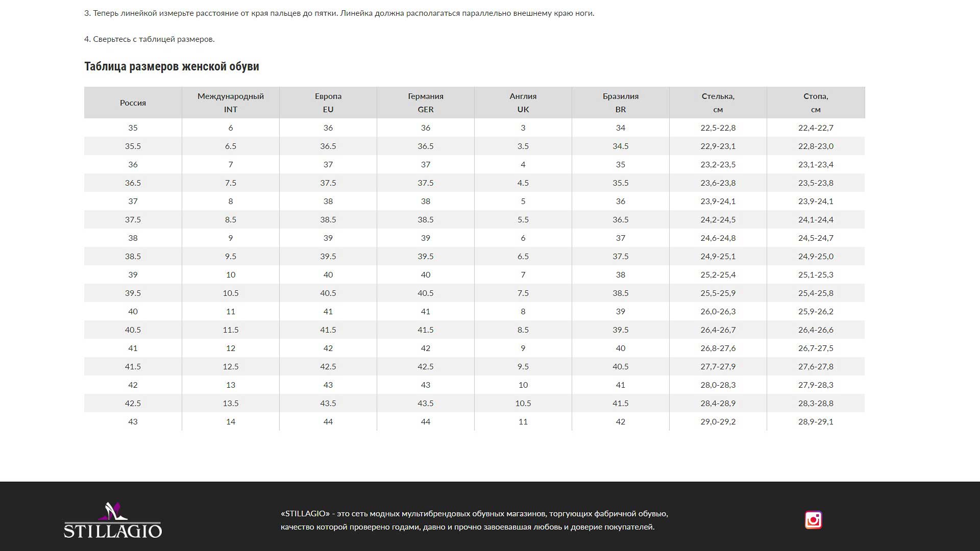This screenshot has width=980, height=551.
Task: Click the STILLAGIO logo in footer
Action: point(113,520)
